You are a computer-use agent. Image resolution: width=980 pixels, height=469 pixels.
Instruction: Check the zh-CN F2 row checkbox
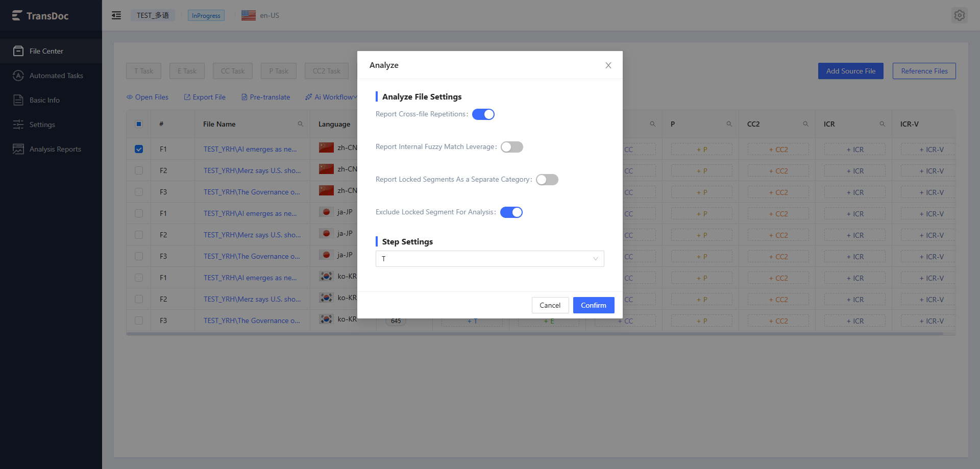(139, 170)
